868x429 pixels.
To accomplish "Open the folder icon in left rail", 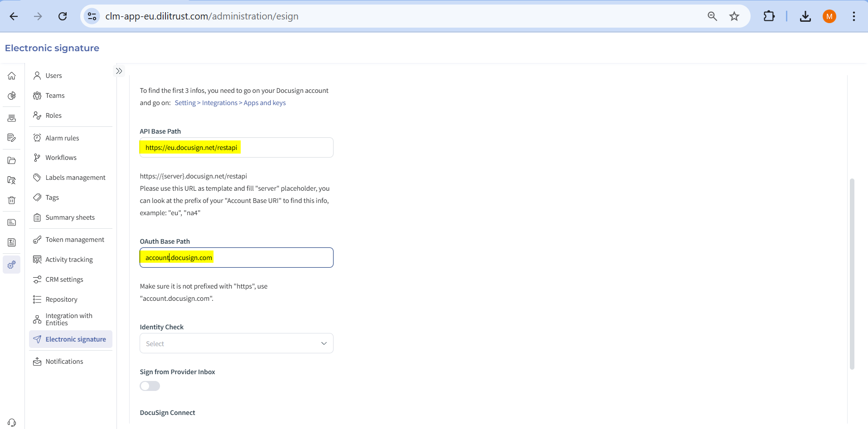I will [12, 160].
